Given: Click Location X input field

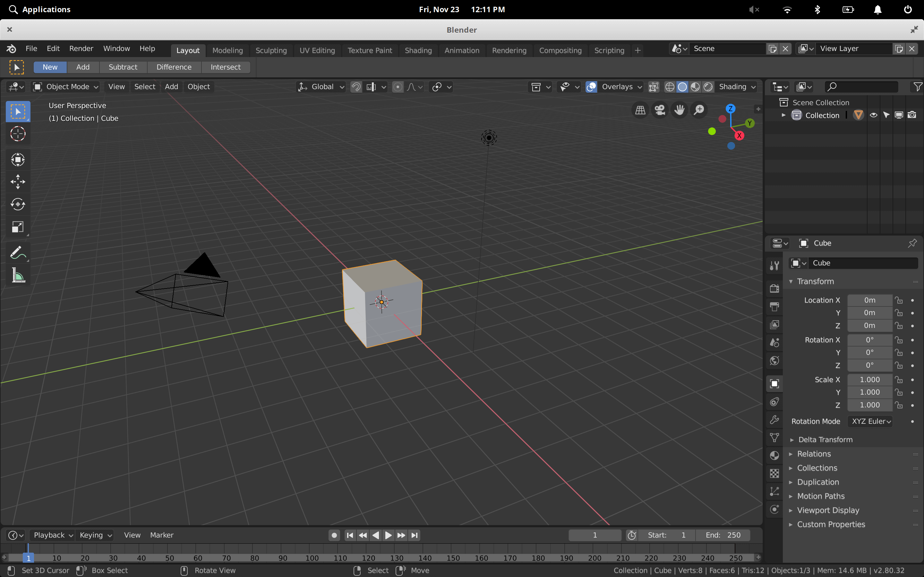Looking at the screenshot, I should pos(869,300).
